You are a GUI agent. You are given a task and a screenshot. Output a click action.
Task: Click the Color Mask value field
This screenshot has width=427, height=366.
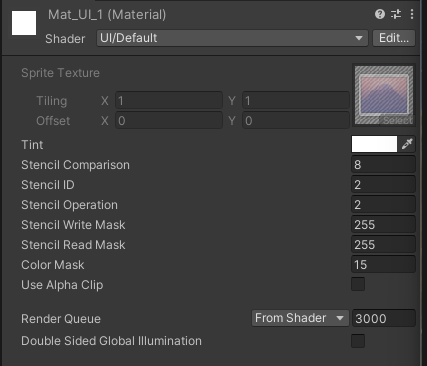coord(383,264)
